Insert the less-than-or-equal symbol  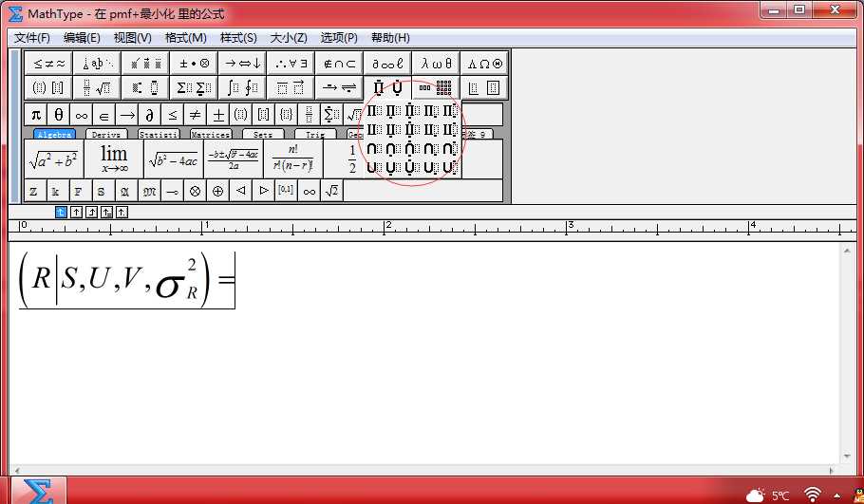click(x=173, y=115)
